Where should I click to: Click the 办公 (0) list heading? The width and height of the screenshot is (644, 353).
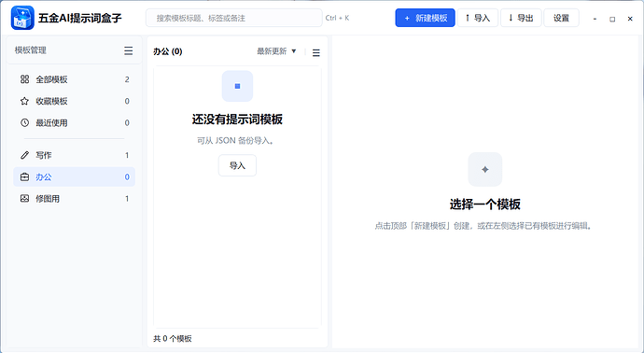click(168, 51)
